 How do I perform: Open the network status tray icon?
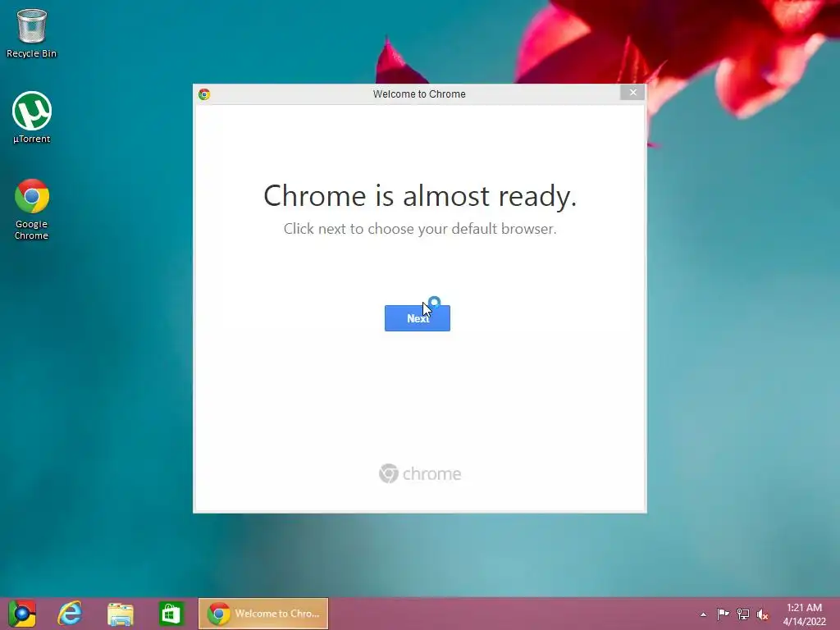click(743, 614)
